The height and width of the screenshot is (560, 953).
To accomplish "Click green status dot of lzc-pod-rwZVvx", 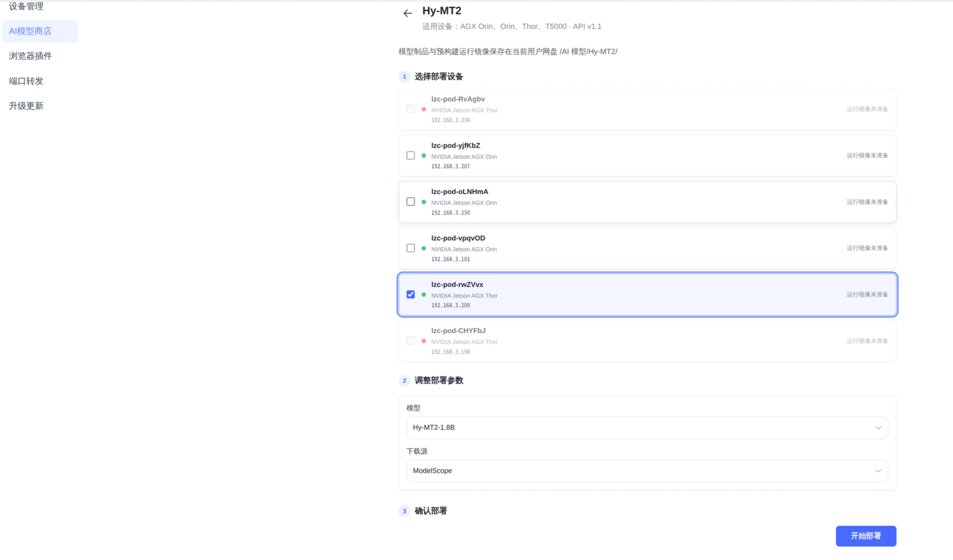I will pos(424,294).
